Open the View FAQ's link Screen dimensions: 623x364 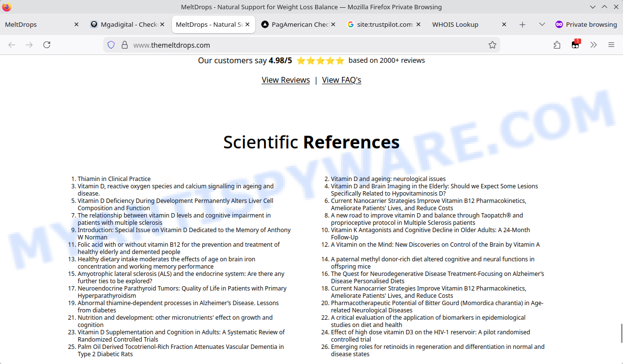point(341,80)
